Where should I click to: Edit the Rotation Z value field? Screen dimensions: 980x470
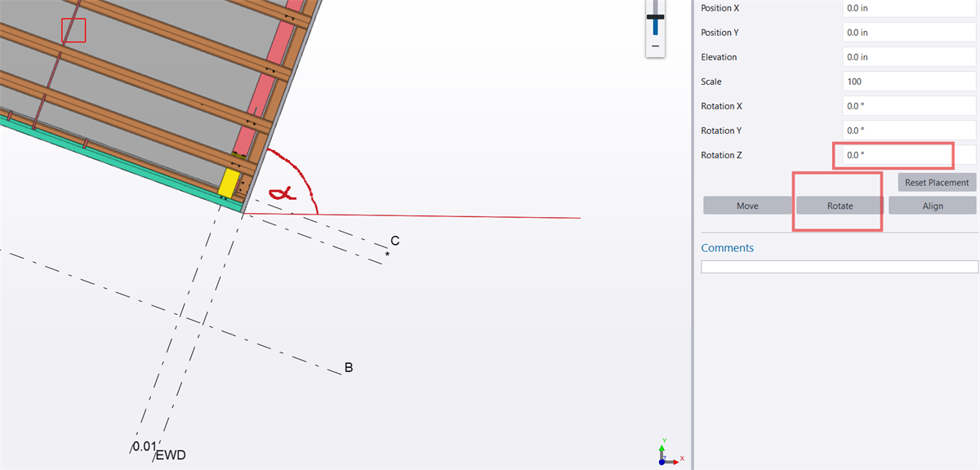coord(893,155)
